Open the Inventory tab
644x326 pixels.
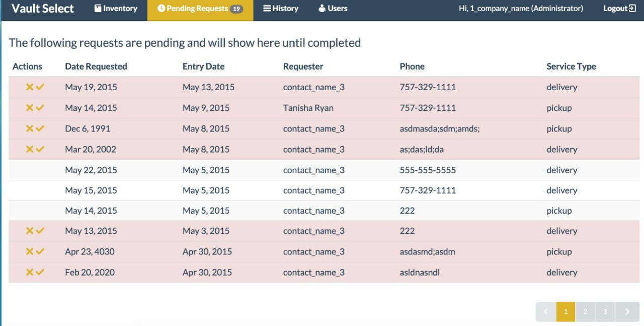[x=116, y=9]
